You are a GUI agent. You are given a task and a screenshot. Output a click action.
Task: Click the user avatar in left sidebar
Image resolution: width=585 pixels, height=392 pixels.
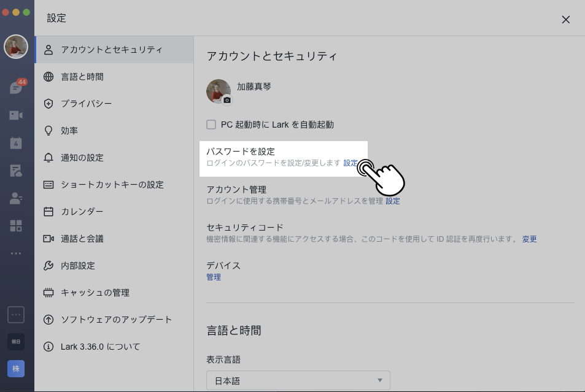pos(16,47)
